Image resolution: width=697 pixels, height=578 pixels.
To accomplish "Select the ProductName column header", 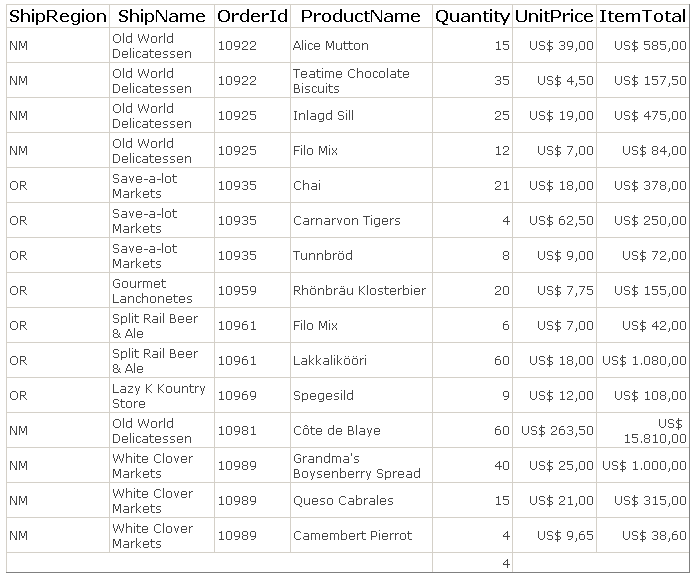I will click(360, 16).
